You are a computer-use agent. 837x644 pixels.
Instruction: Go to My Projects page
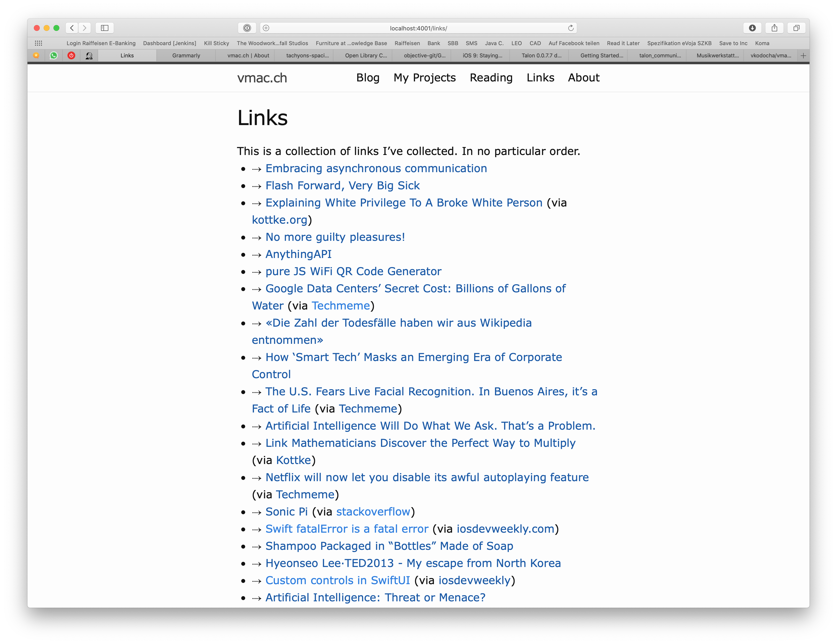pos(424,78)
